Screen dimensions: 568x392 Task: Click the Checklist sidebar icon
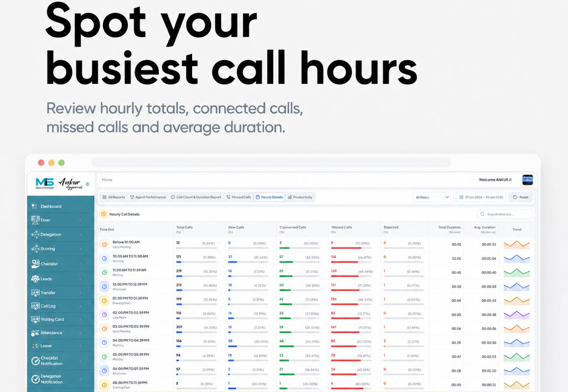pyautogui.click(x=35, y=263)
